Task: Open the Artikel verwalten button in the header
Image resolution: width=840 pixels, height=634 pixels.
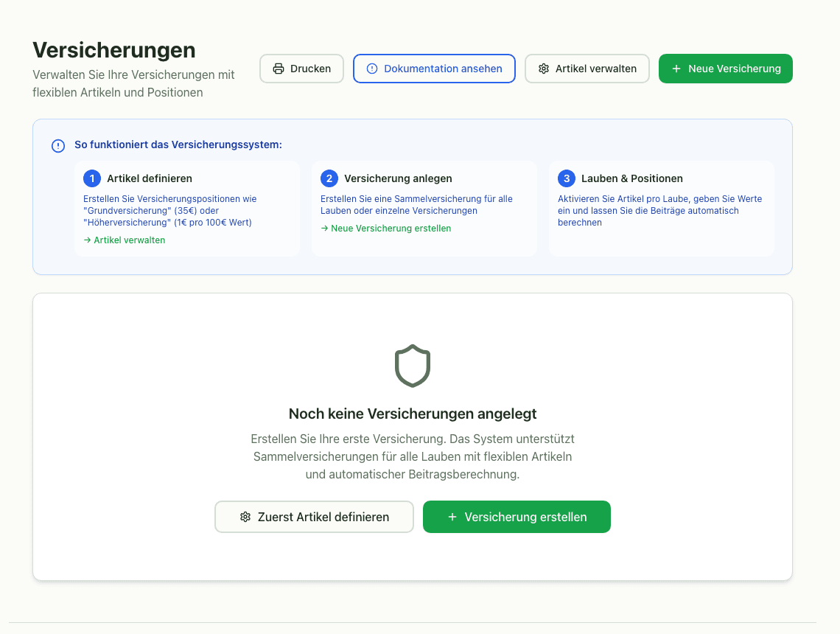Action: 587,69
